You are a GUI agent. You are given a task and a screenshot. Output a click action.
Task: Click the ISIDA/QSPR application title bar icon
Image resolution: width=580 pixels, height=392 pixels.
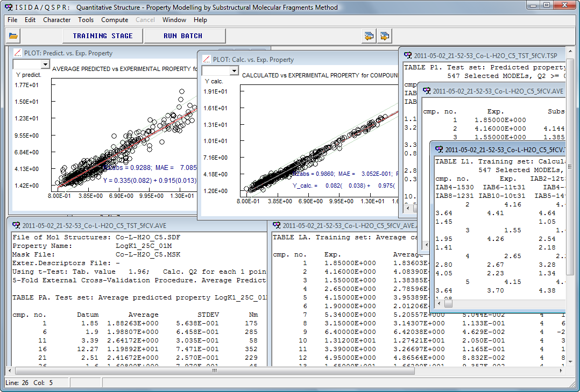pyautogui.click(x=8, y=7)
